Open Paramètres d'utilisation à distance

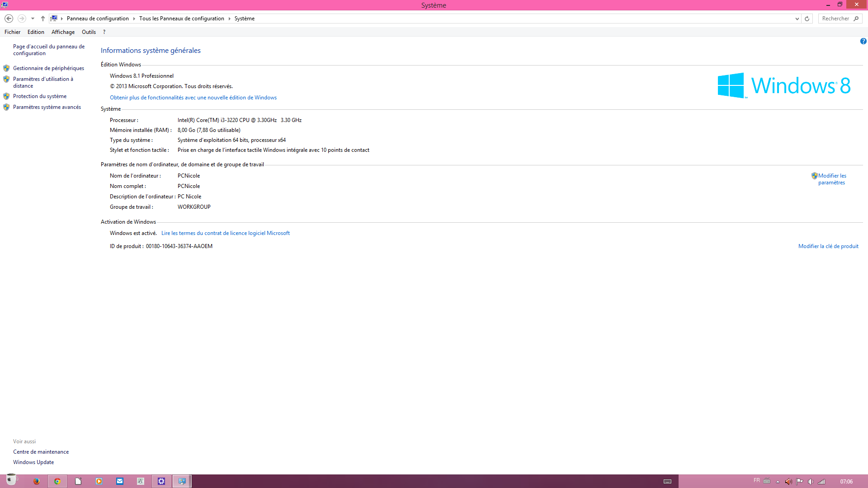coord(43,82)
